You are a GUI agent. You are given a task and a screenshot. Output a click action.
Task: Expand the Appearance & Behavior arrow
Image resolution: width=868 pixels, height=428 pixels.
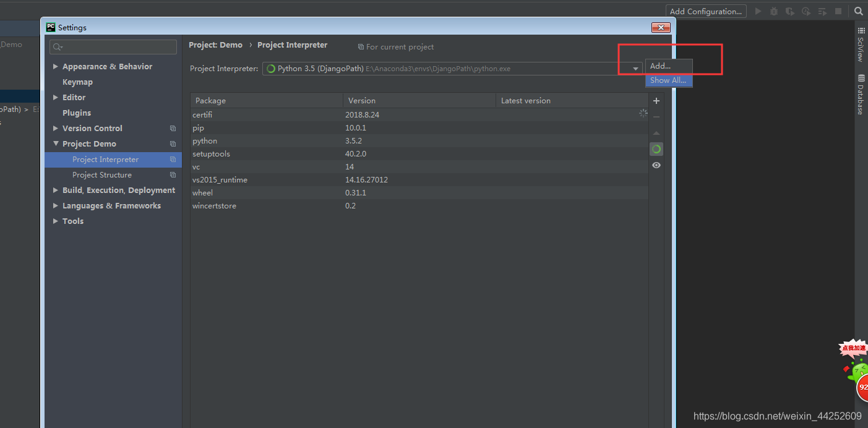[56, 67]
